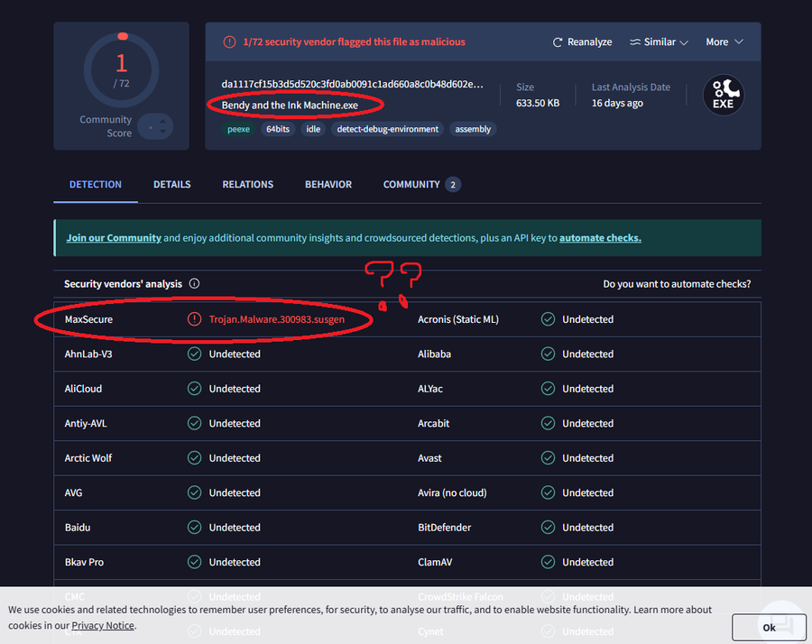The height and width of the screenshot is (644, 812).
Task: Click the Bkav Pro undetected check icon
Action: tap(194, 562)
